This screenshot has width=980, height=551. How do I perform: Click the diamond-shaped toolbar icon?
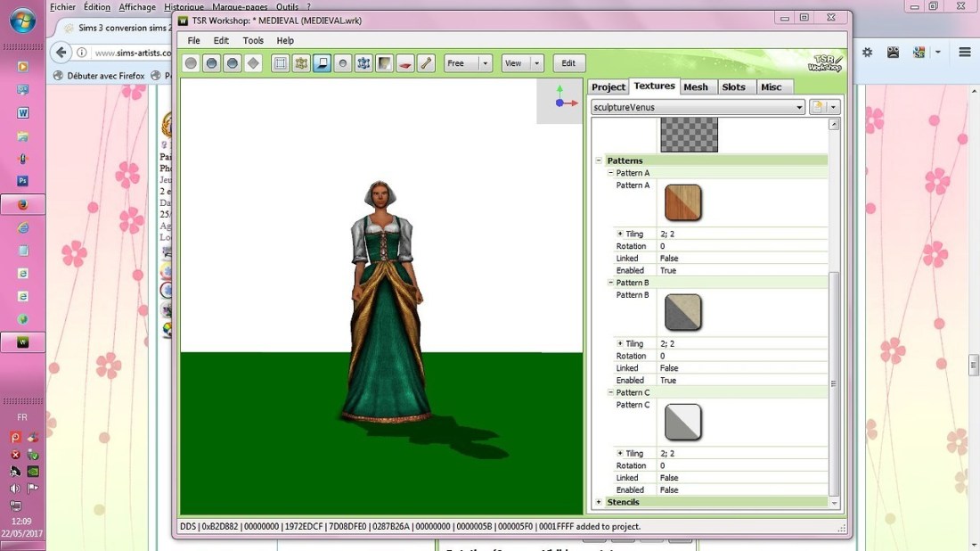pos(253,63)
